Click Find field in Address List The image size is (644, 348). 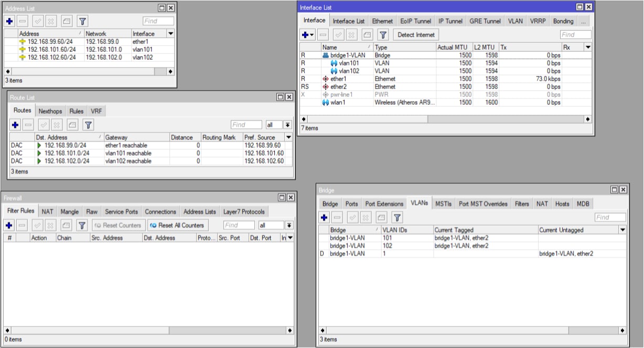(158, 21)
